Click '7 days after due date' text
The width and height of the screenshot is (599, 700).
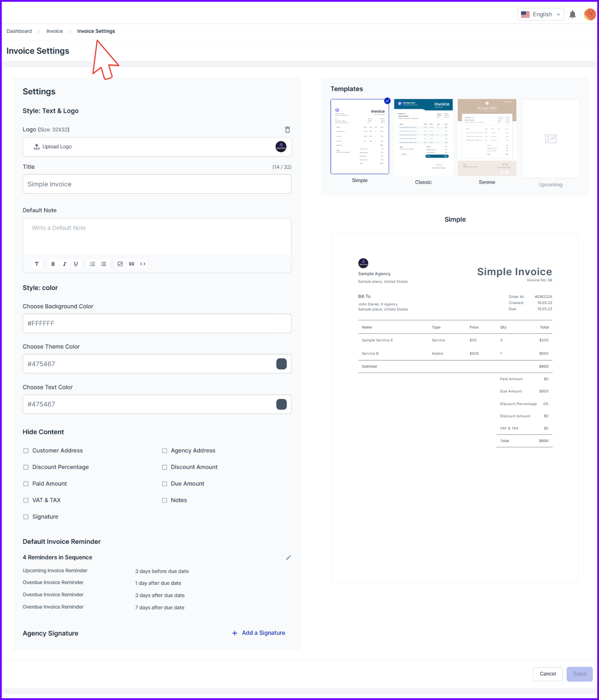tap(160, 608)
